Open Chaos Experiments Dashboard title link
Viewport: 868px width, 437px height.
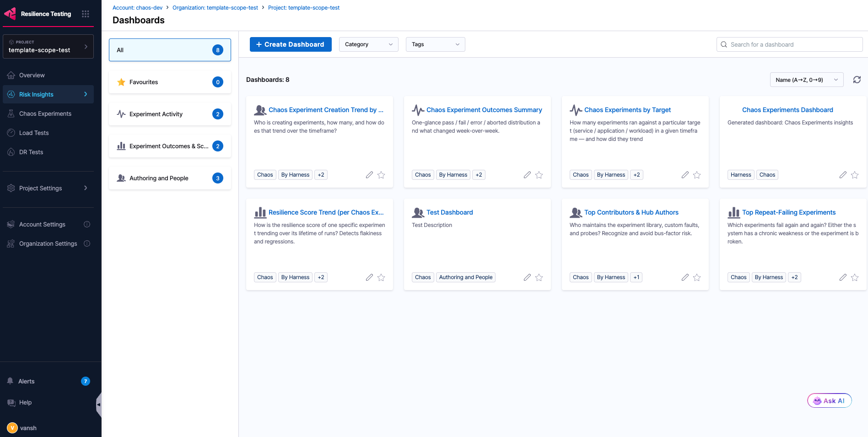click(x=787, y=110)
